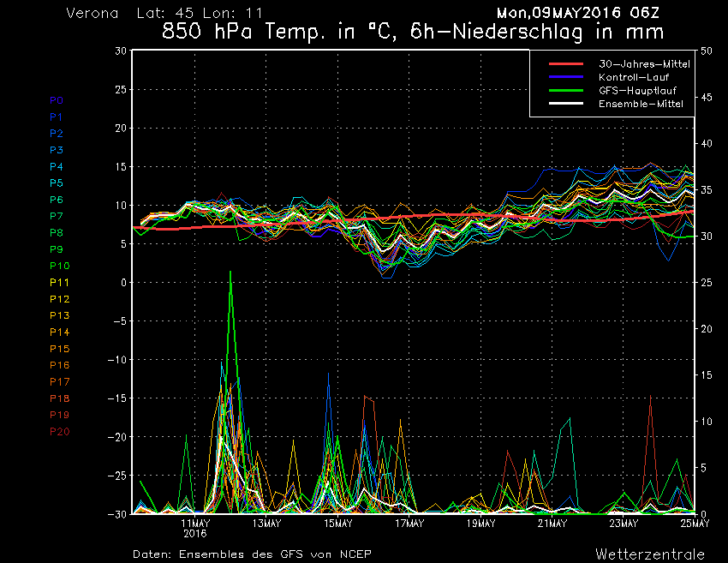728x563 pixels.
Task: Click the P12 ensemble member label
Action: (59, 299)
